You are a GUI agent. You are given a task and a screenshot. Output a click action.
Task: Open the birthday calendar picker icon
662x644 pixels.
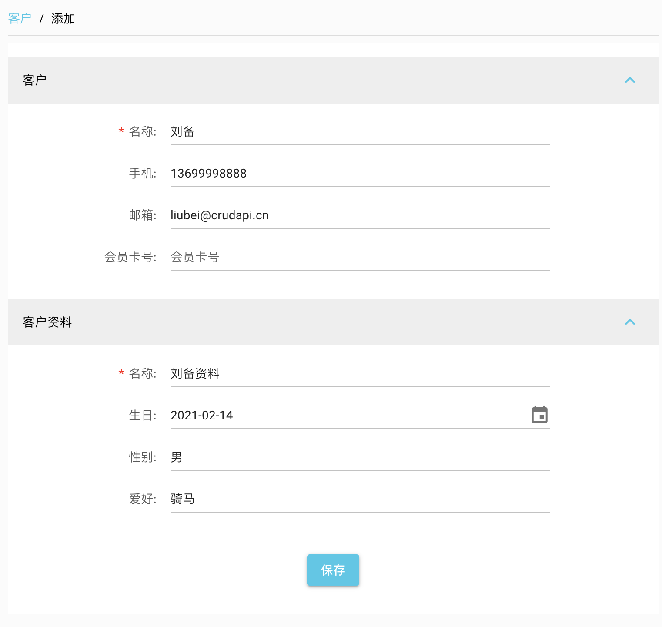[539, 415]
